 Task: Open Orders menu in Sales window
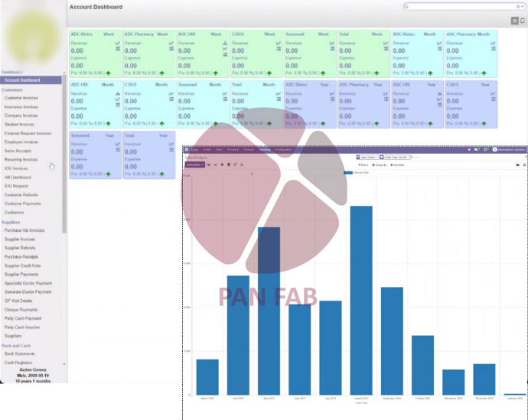pos(207,149)
